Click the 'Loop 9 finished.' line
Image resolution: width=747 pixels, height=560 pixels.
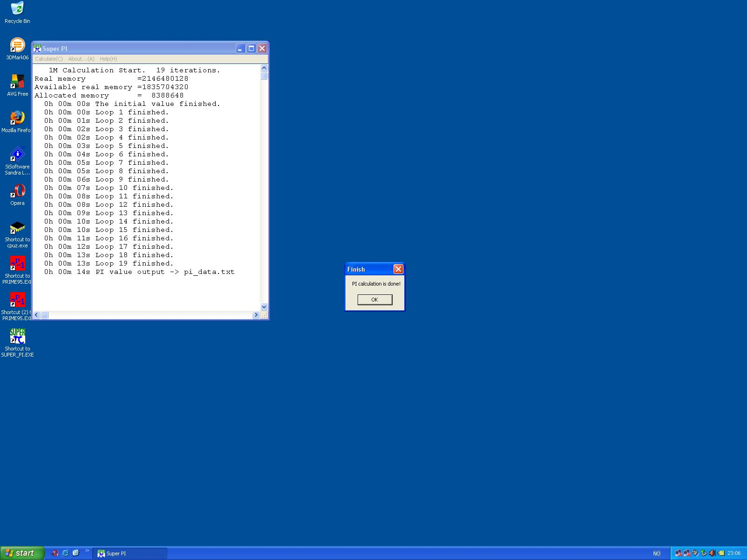[x=106, y=180]
